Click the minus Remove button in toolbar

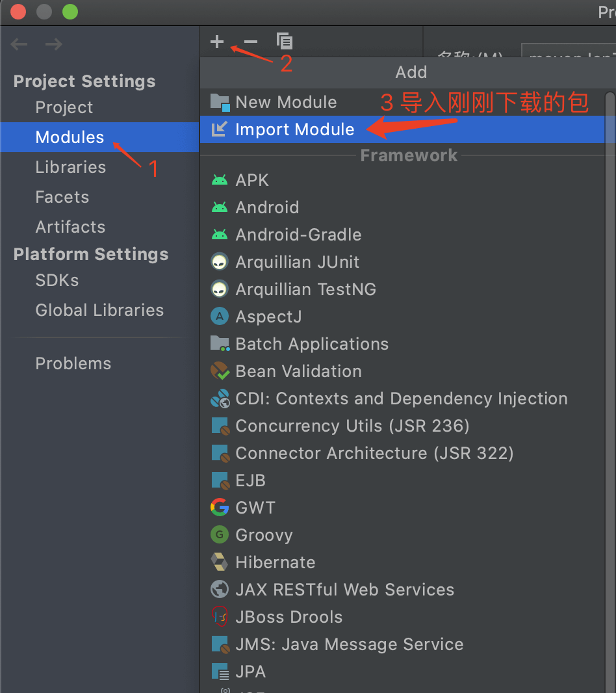pyautogui.click(x=251, y=42)
